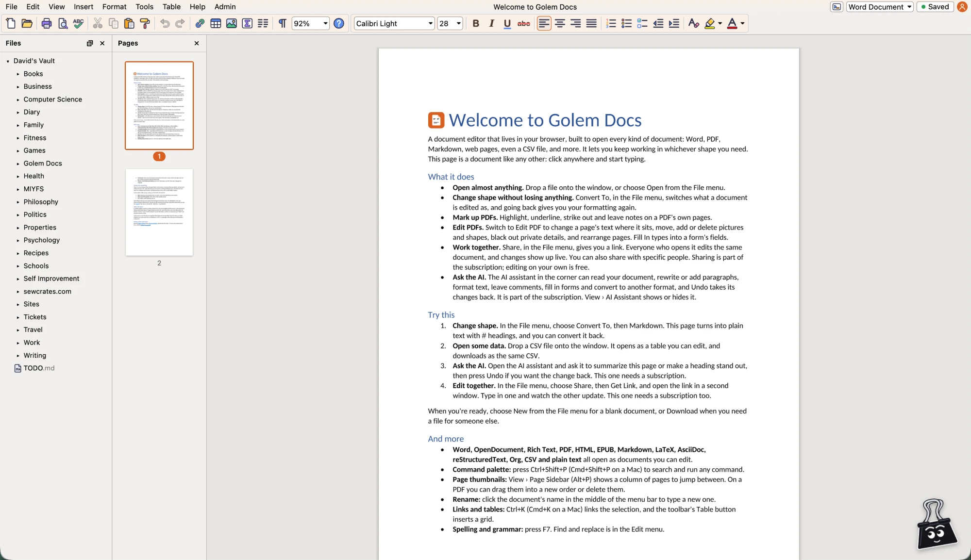971x560 pixels.
Task: Open the Admin menu
Action: pyautogui.click(x=225, y=7)
